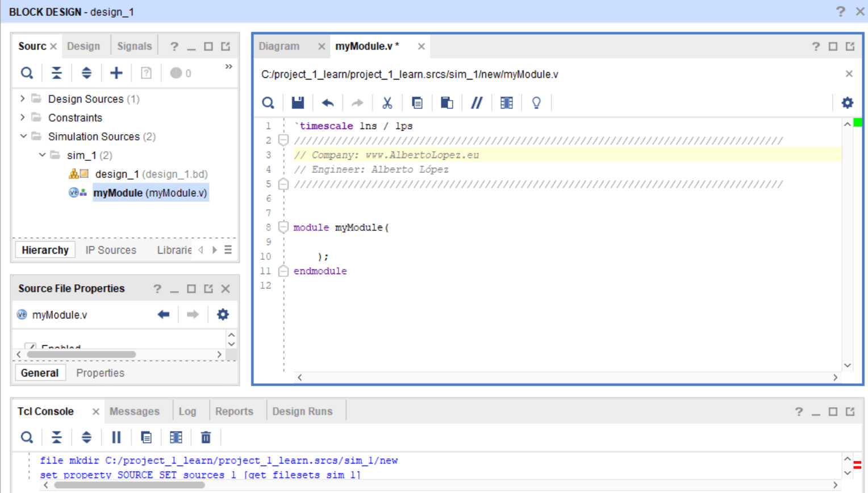Undo the last edit in the editor

[328, 103]
